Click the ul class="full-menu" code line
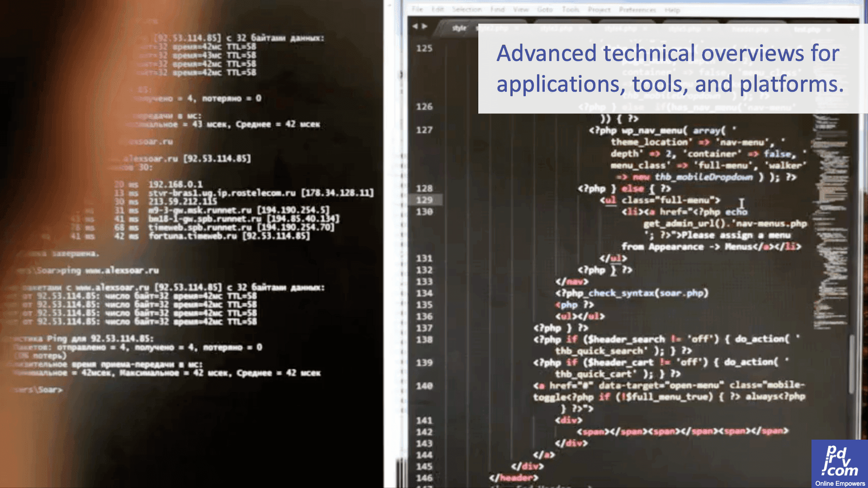This screenshot has height=488, width=868. (x=660, y=200)
